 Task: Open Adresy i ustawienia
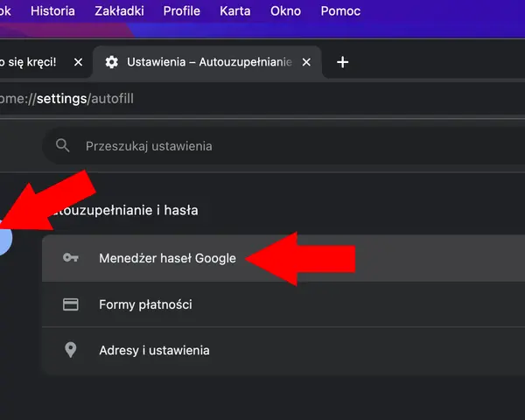283,350
